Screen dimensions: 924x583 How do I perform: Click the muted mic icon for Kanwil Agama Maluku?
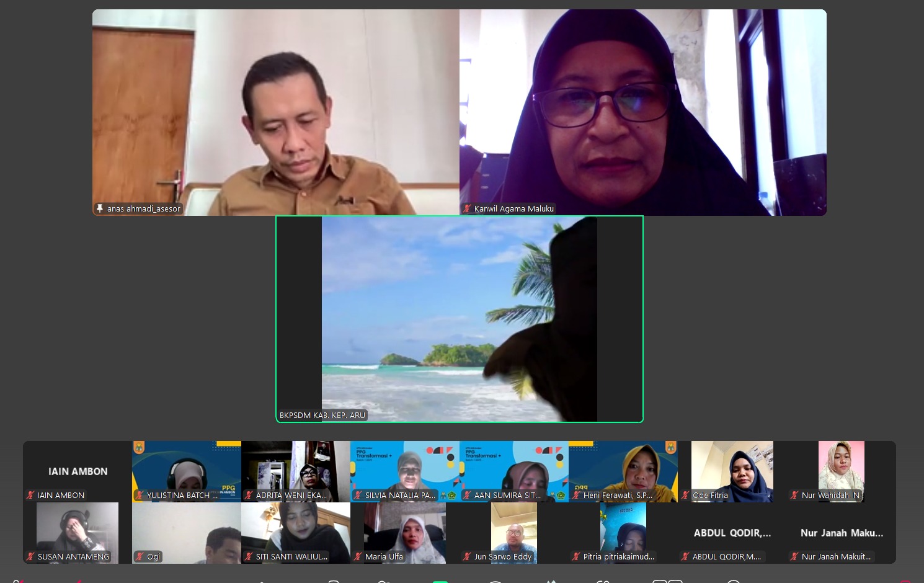coord(468,208)
